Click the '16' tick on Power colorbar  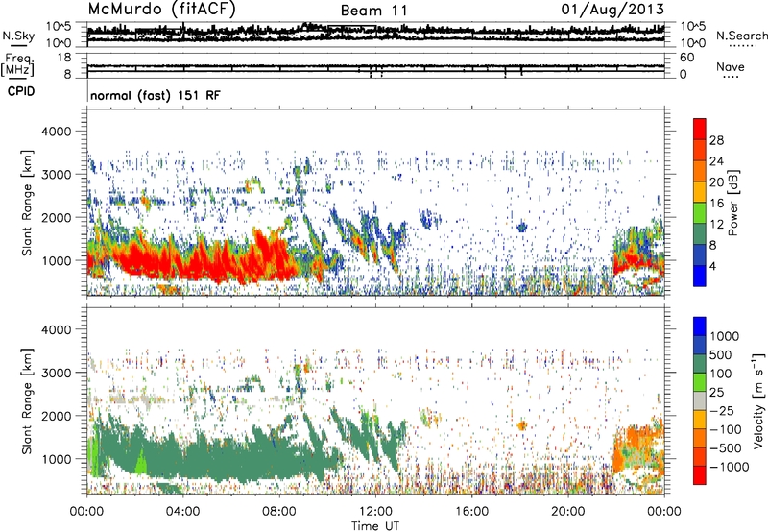coord(716,204)
